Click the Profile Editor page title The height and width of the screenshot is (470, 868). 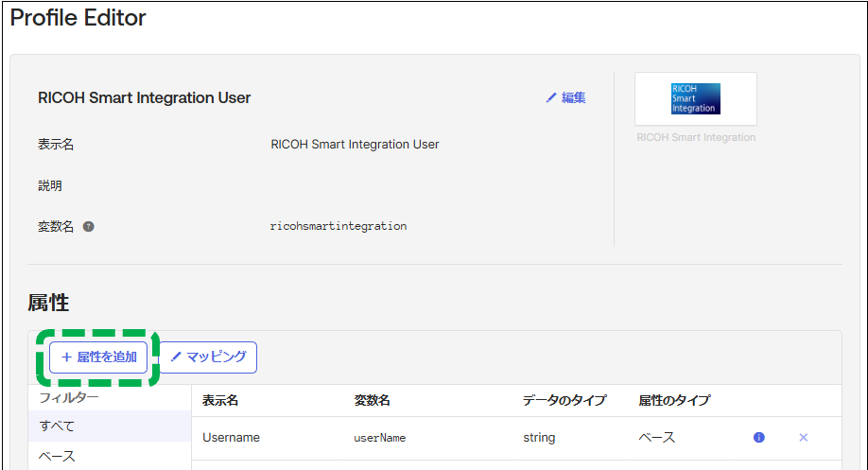(78, 18)
